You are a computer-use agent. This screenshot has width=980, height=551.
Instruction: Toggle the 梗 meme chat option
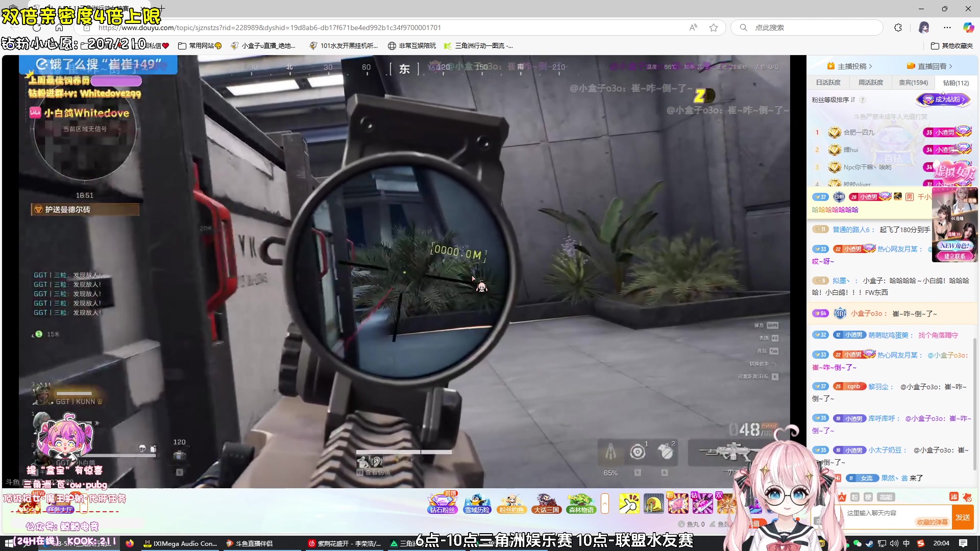[868, 497]
